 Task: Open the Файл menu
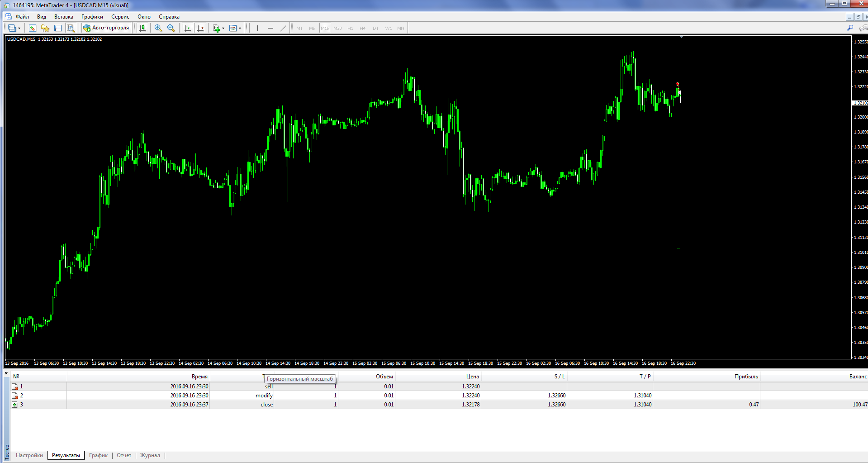(22, 17)
